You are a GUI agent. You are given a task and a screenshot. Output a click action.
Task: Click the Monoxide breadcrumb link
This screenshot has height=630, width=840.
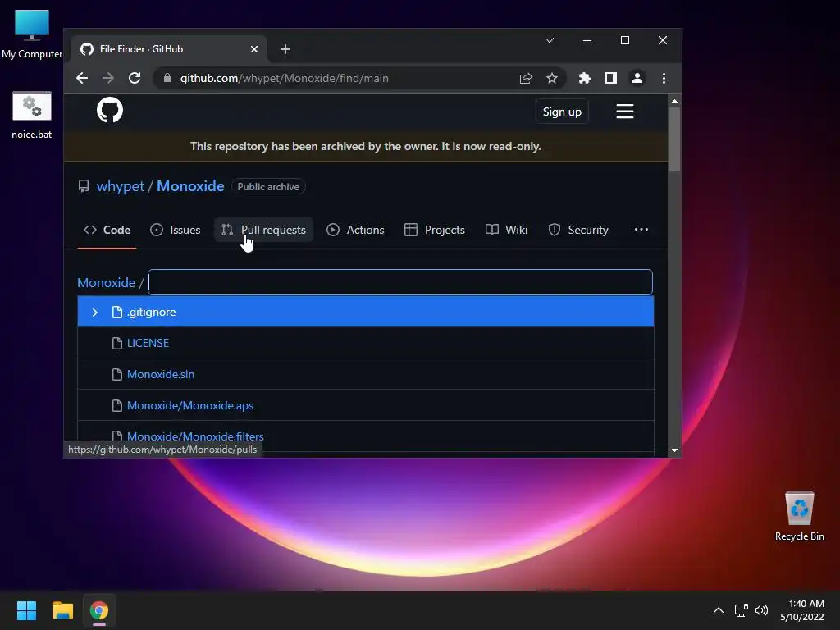pyautogui.click(x=106, y=282)
